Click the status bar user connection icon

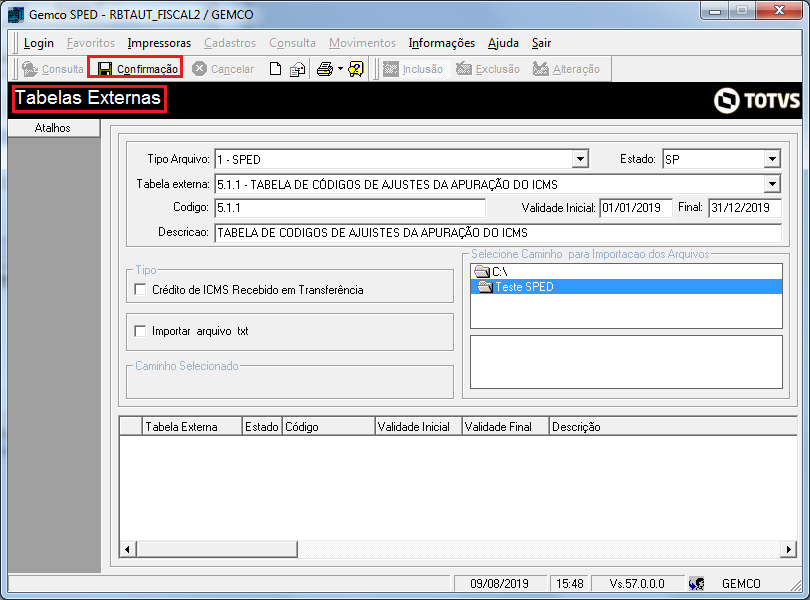pyautogui.click(x=696, y=584)
